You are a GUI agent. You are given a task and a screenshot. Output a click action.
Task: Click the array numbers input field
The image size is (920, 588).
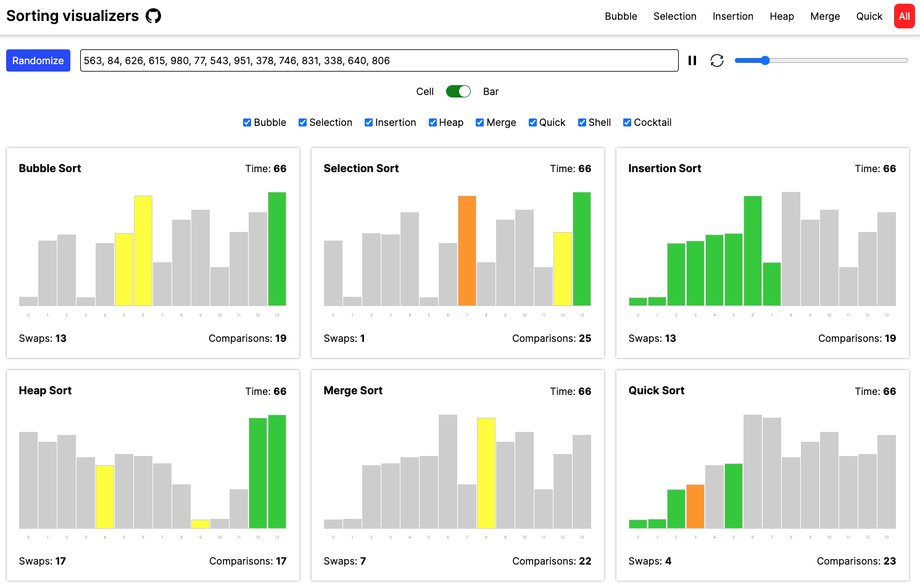379,60
